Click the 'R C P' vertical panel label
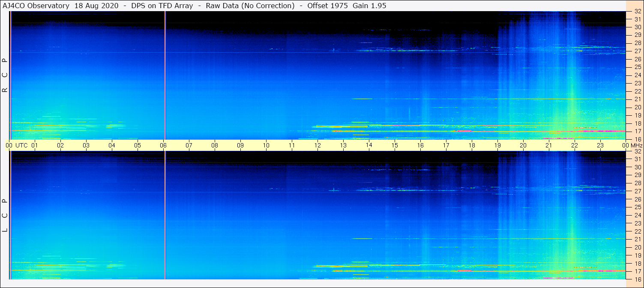Image resolution: width=644 pixels, height=288 pixels. point(5,75)
